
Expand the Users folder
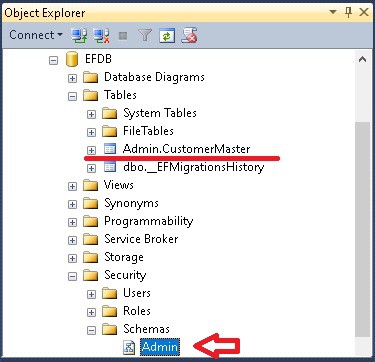91,294
